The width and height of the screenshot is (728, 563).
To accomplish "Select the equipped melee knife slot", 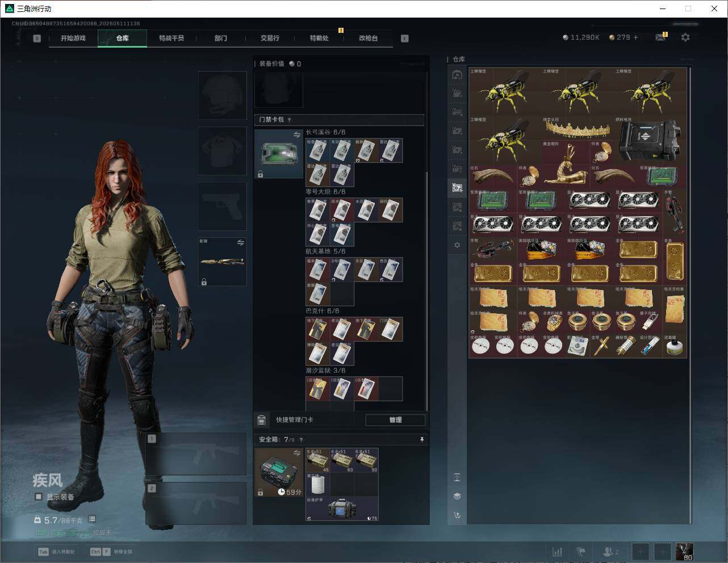I will coord(223,262).
